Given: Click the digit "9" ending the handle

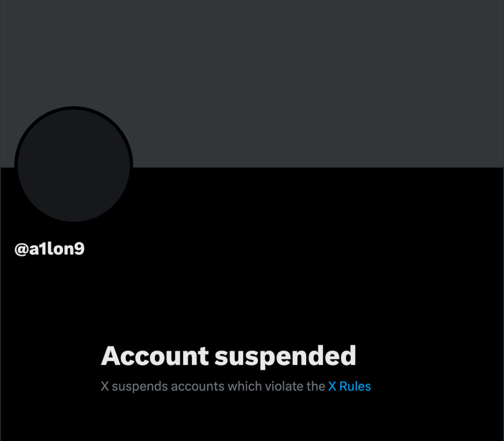Looking at the screenshot, I should point(80,249).
